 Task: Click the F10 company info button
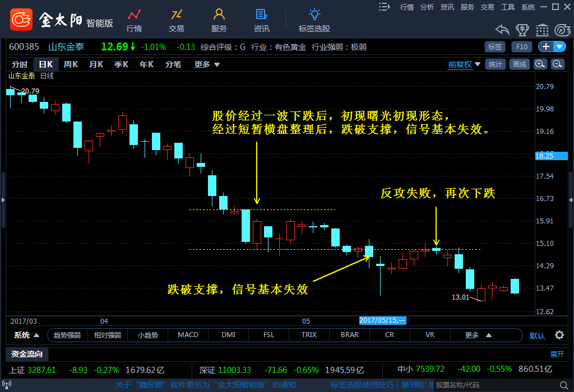pos(522,47)
